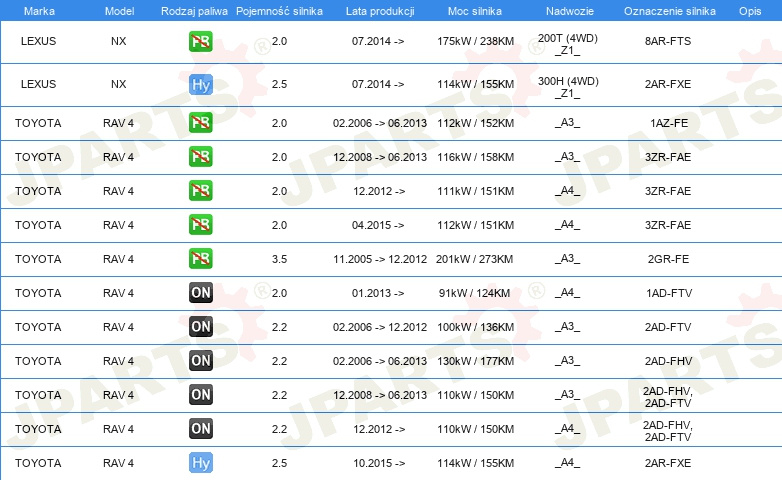Select the 112kW / 152KM power cell
The image size is (782, 480).
point(475,123)
